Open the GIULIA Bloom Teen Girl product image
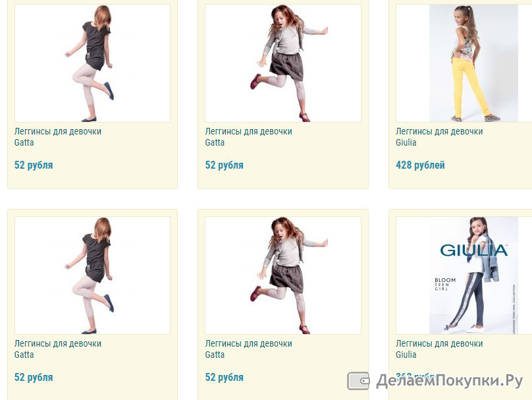The height and width of the screenshot is (400, 532). click(x=473, y=275)
